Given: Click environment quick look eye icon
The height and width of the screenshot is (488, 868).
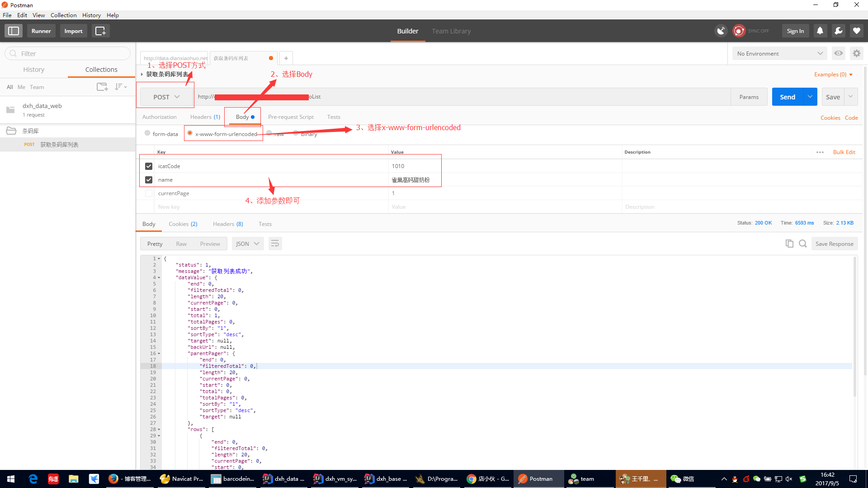Looking at the screenshot, I should (839, 53).
